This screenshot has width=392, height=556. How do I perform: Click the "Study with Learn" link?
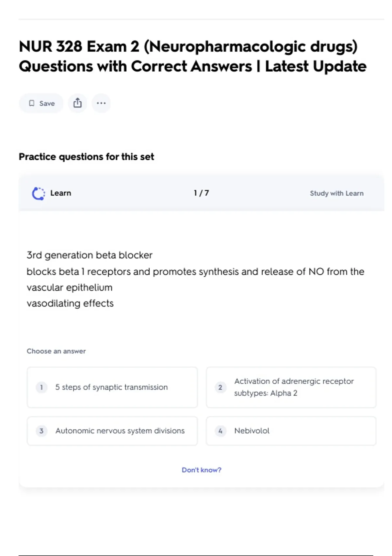tap(336, 193)
